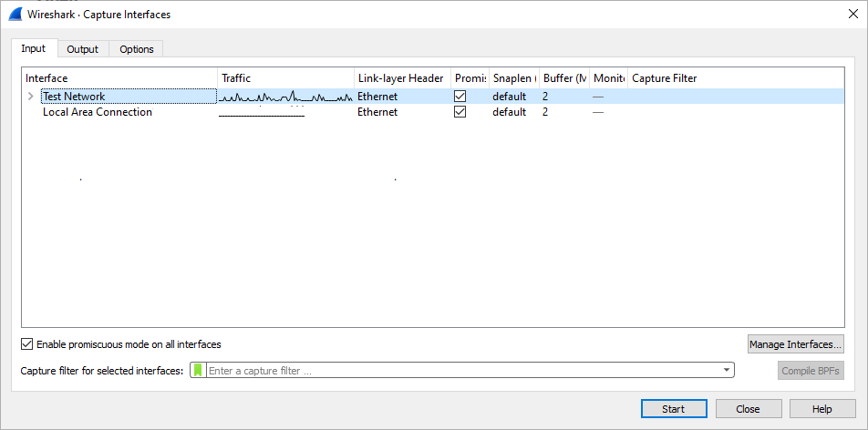The width and height of the screenshot is (868, 430).
Task: Click buffer value 2 for Local Area Connection
Action: (x=545, y=112)
